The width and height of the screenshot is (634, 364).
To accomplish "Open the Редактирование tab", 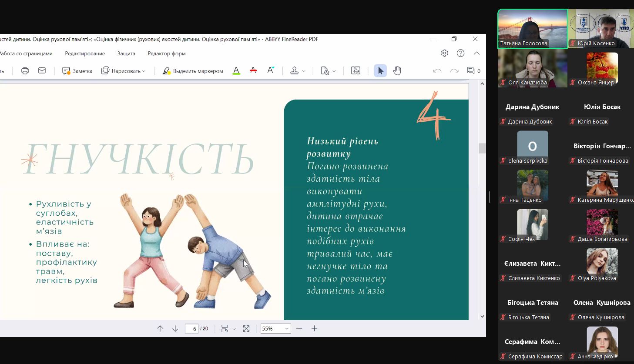I will 85,53.
